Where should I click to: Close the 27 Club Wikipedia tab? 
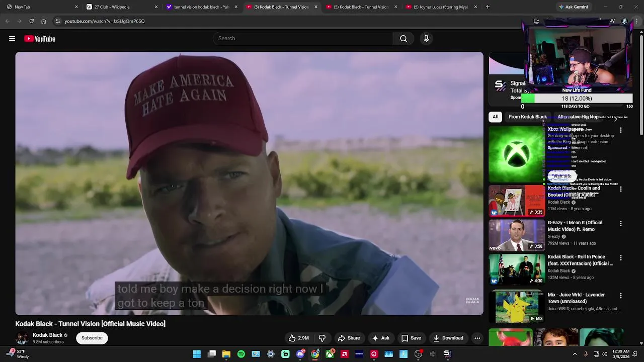coord(156,7)
